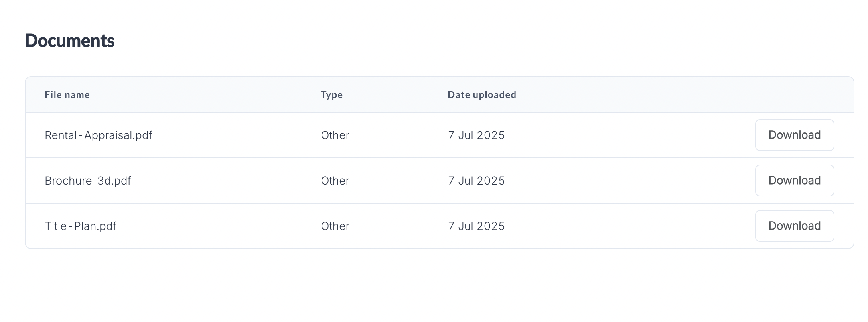Sort by the File name column header
The image size is (868, 322).
click(67, 95)
